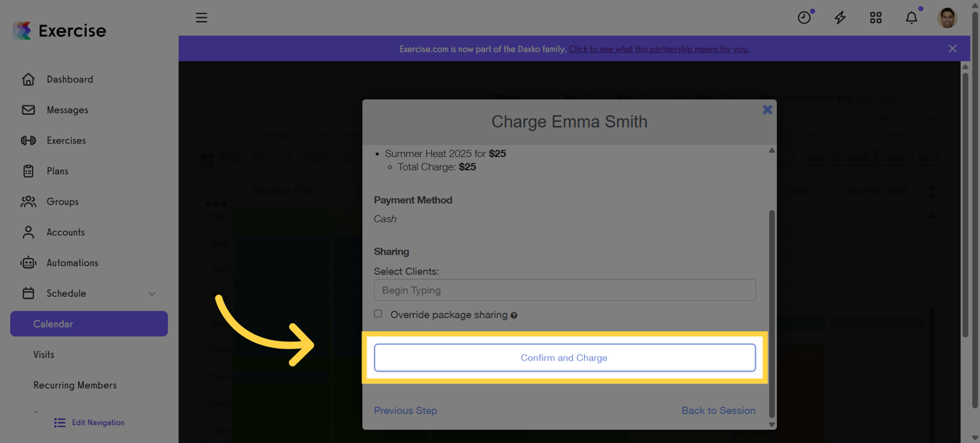
Task: Open the profile avatar menu
Action: coord(946,17)
